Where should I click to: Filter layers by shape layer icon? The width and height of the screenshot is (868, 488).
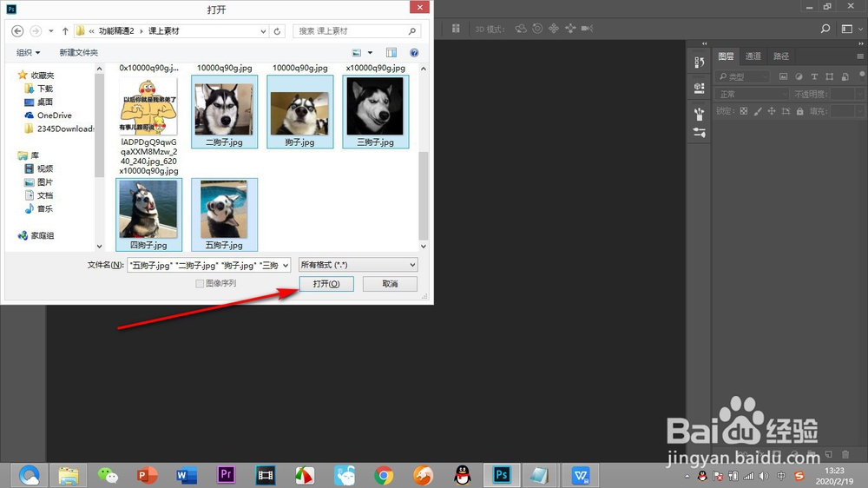tap(829, 76)
